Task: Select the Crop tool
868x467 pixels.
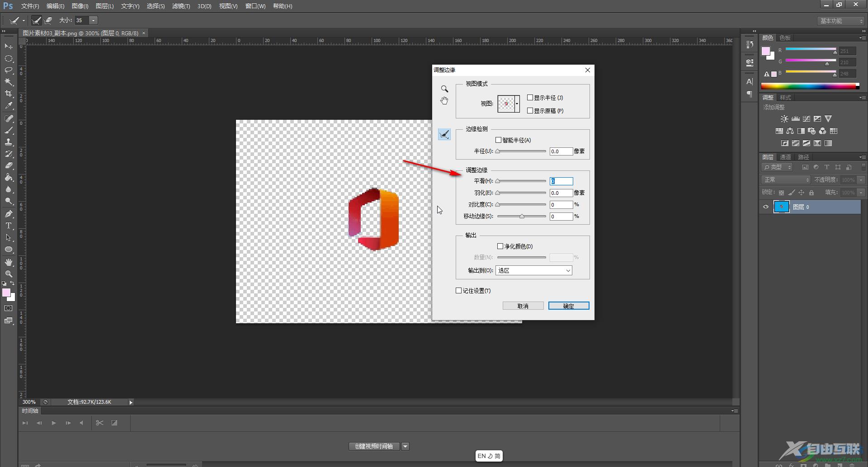Action: click(x=9, y=94)
